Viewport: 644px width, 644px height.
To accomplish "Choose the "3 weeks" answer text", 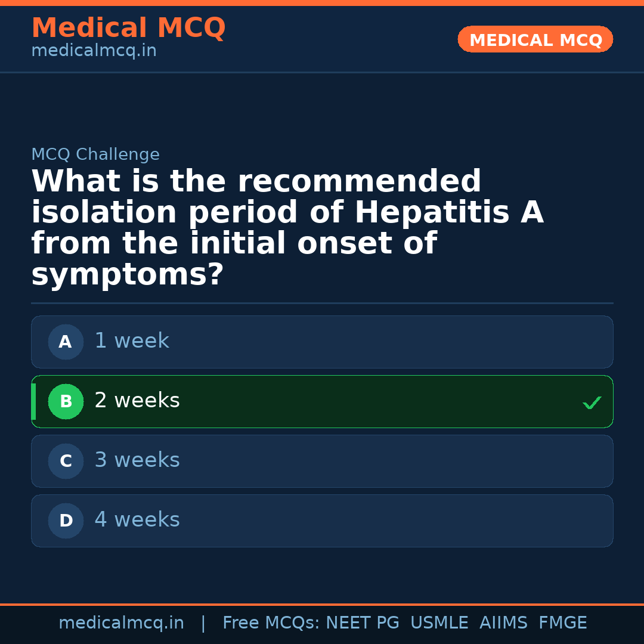I will tap(137, 460).
